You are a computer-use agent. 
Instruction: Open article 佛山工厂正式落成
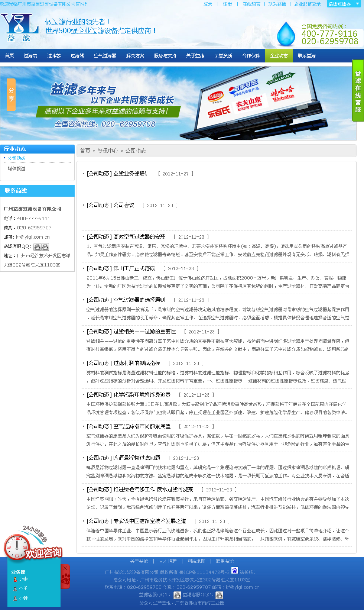click(134, 268)
